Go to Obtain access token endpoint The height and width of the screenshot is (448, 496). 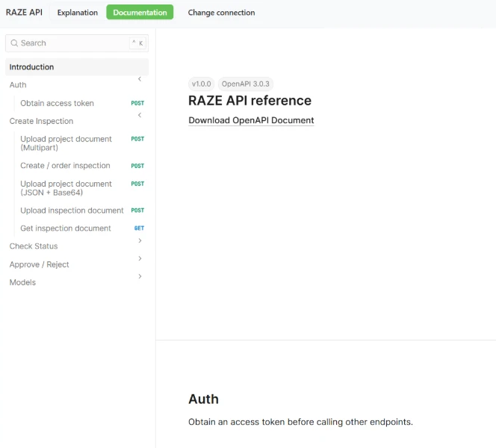pyautogui.click(x=58, y=103)
